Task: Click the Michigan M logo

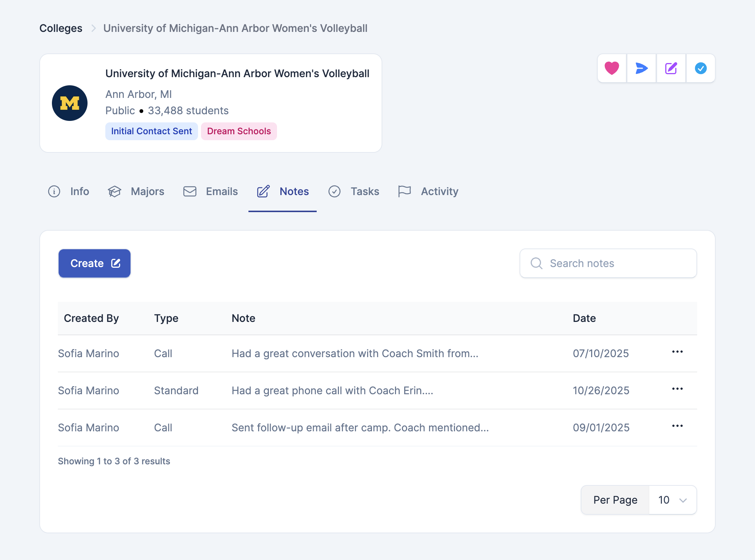Action: [x=70, y=103]
